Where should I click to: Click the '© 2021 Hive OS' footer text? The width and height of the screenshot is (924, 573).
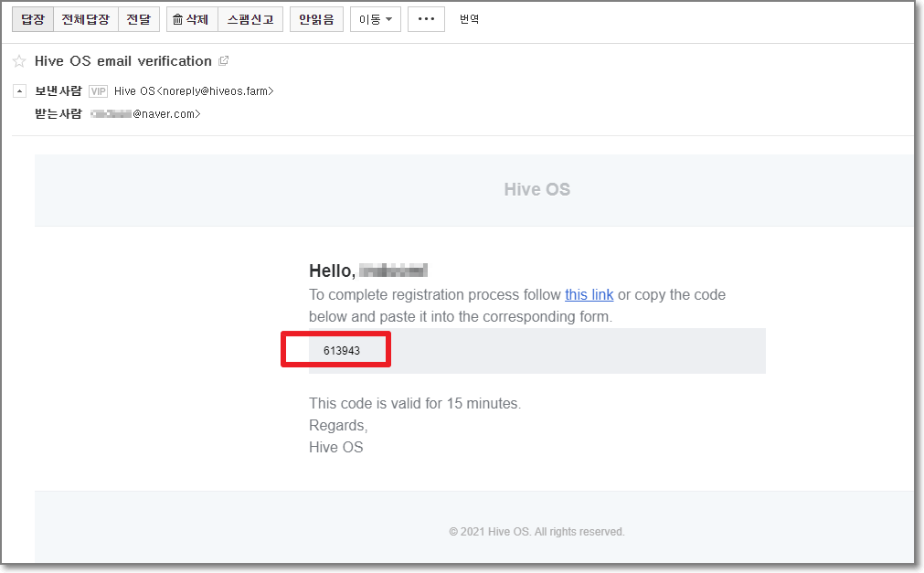[536, 532]
